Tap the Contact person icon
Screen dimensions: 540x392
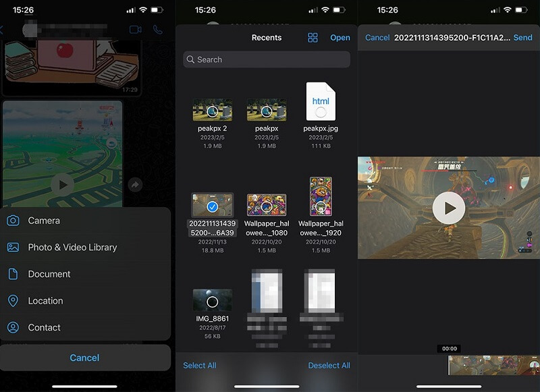click(x=13, y=327)
